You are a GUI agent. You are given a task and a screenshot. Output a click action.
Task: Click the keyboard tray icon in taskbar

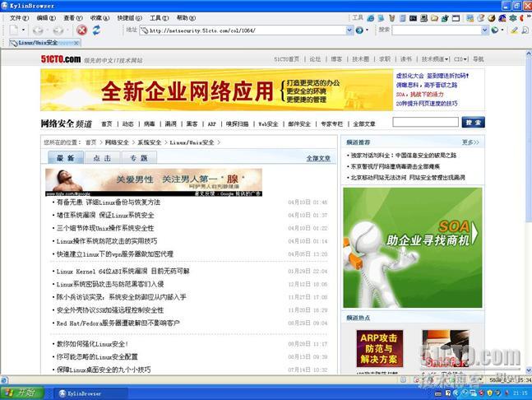pyautogui.click(x=438, y=393)
